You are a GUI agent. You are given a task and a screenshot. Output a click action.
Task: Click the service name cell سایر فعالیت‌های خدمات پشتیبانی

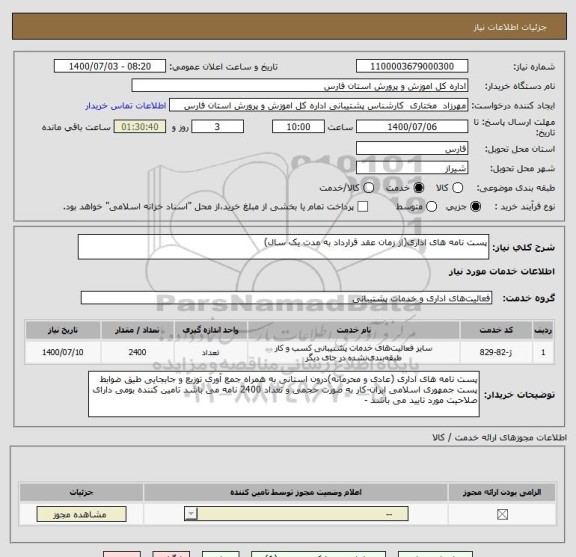353,353
